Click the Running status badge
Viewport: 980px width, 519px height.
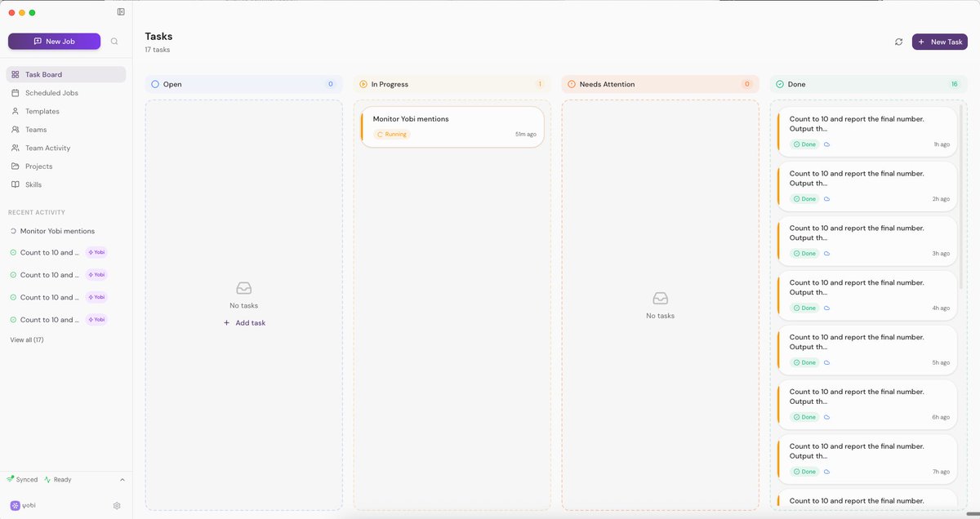point(392,134)
